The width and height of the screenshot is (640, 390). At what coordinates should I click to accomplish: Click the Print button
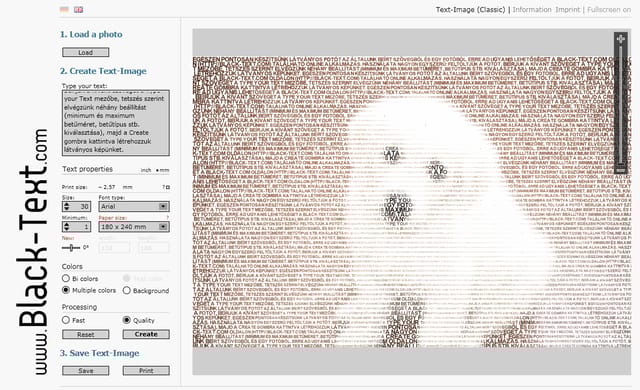pos(146,370)
